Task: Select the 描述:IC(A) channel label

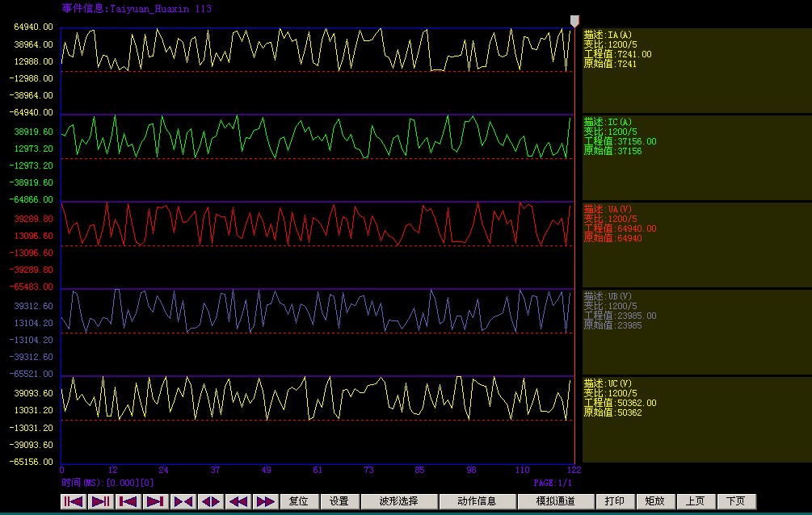Action: click(608, 122)
